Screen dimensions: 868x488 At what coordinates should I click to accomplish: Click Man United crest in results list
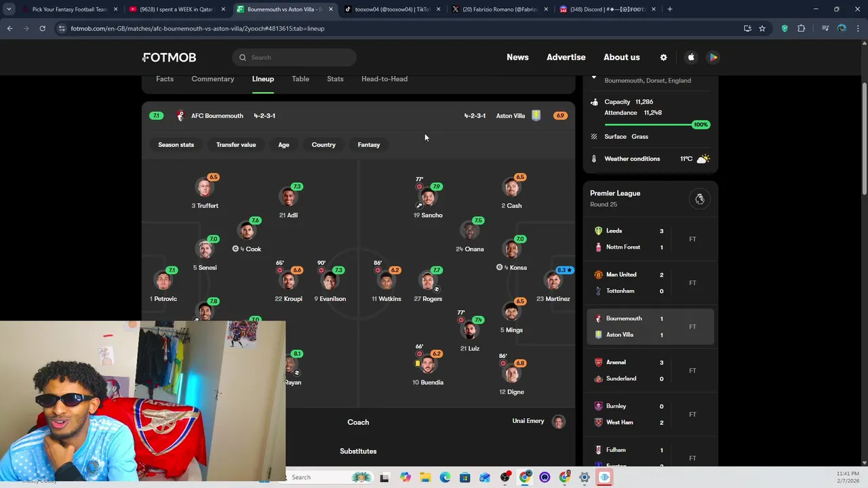click(x=598, y=274)
